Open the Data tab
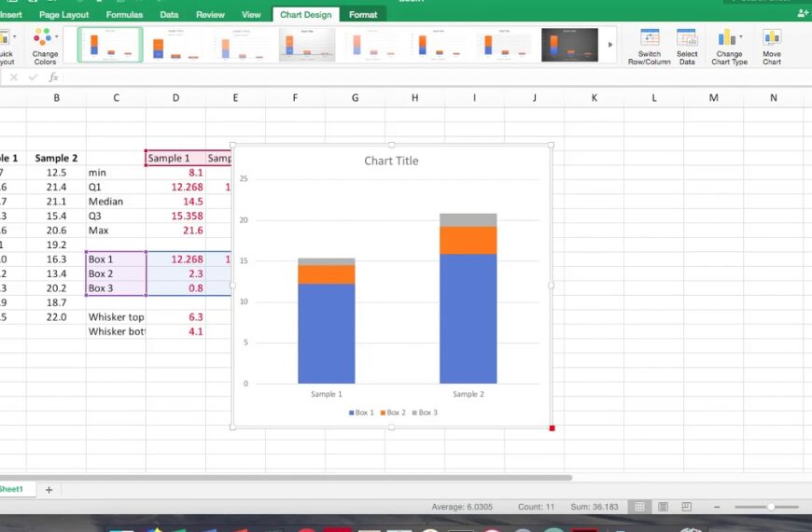 [169, 15]
